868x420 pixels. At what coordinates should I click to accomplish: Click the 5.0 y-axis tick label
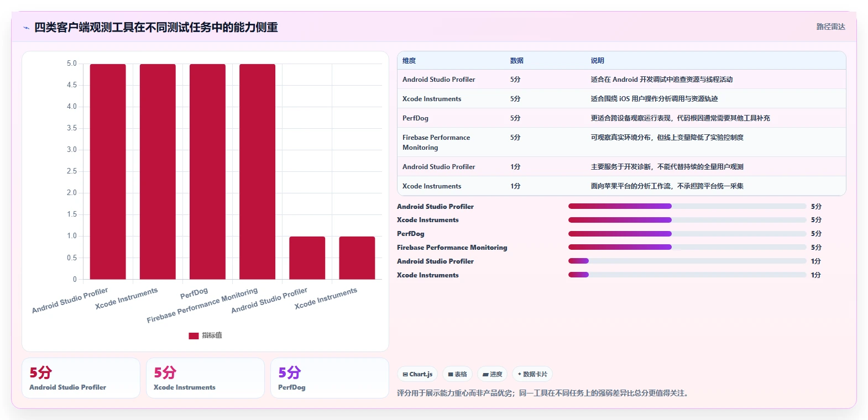coord(72,64)
